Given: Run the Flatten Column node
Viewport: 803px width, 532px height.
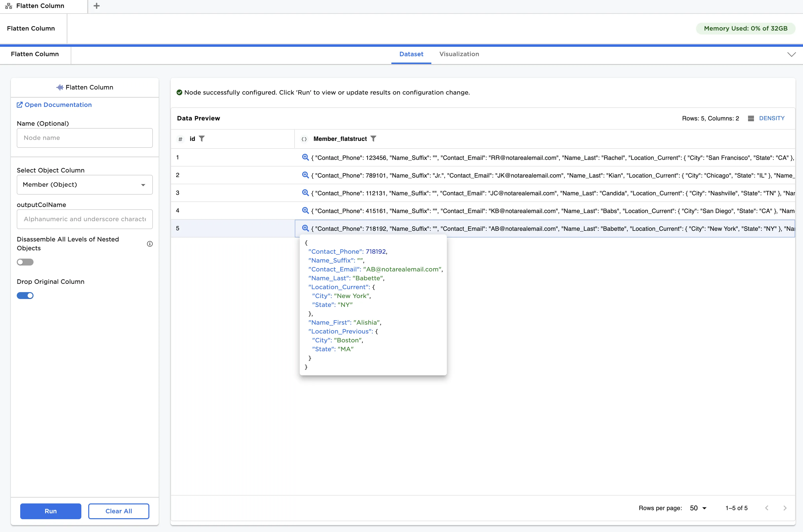Looking at the screenshot, I should (x=51, y=511).
